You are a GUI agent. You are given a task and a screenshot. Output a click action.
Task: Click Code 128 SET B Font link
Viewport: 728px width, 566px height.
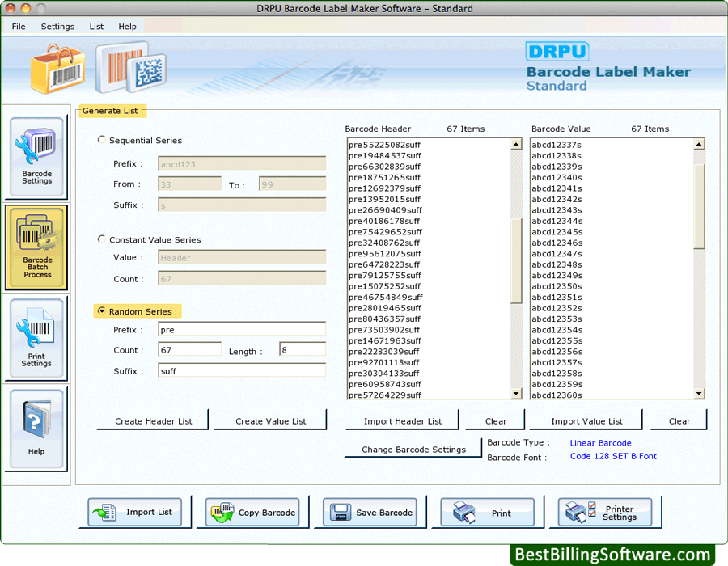(613, 456)
